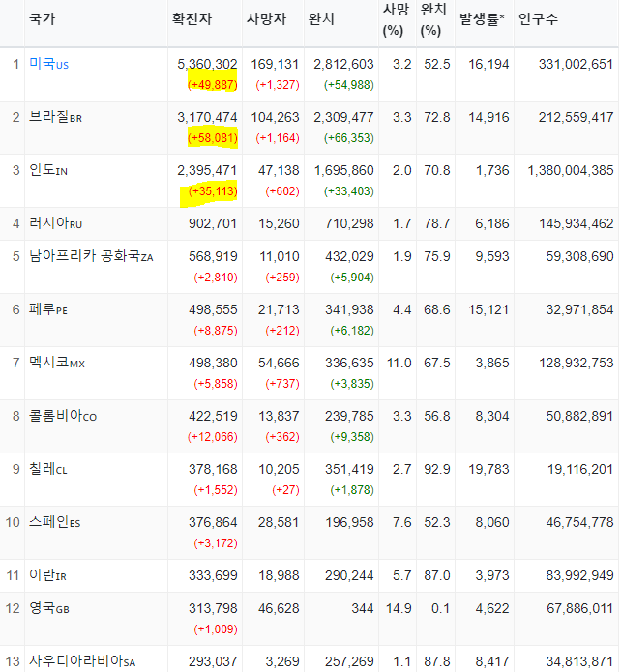
Task: Click Russia confirmed cases 902,701
Action: point(213,223)
